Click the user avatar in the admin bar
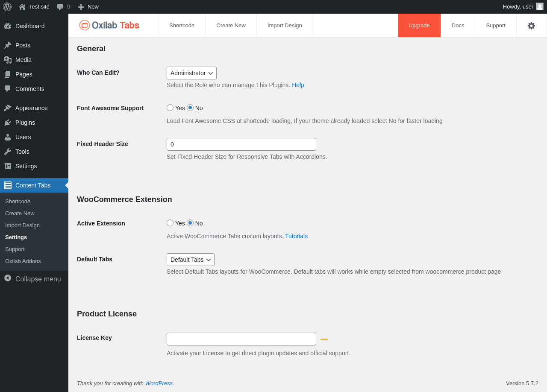547x392 pixels. pos(540,6)
